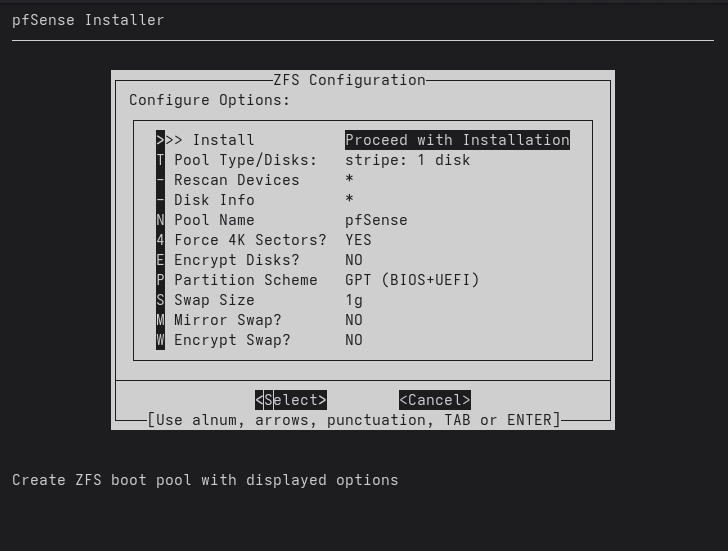The height and width of the screenshot is (551, 728).
Task: Click the 'Proceed with Installation' text
Action: tap(457, 140)
